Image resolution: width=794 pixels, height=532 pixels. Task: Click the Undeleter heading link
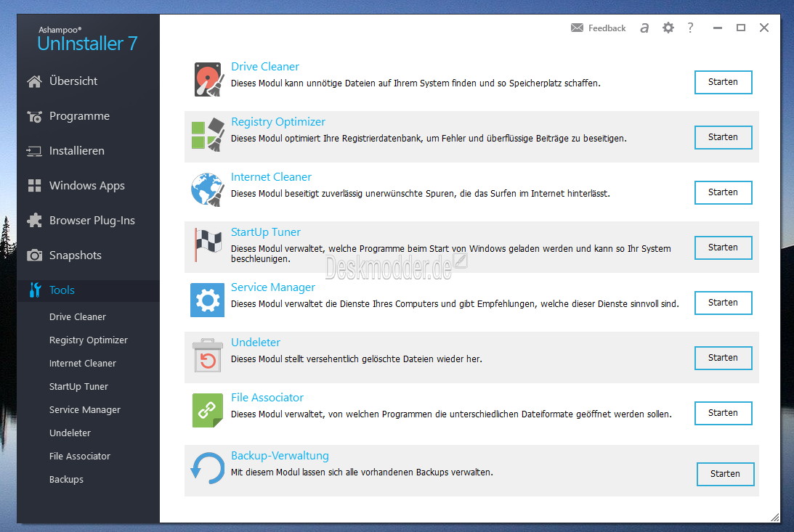256,343
